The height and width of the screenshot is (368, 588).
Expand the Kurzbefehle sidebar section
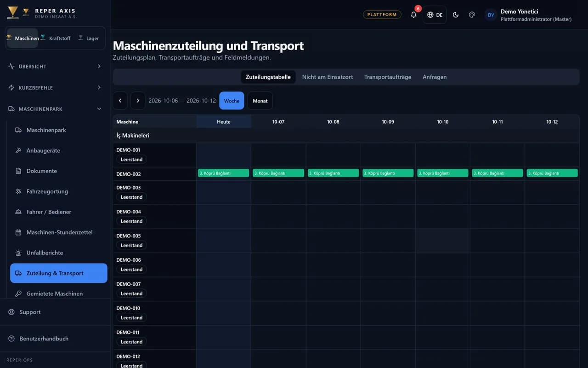click(55, 87)
